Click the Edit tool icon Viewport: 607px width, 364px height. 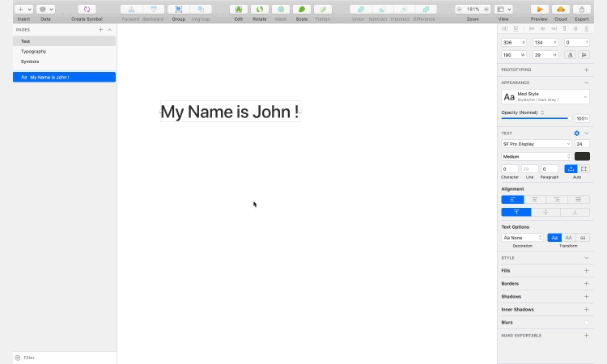238,10
